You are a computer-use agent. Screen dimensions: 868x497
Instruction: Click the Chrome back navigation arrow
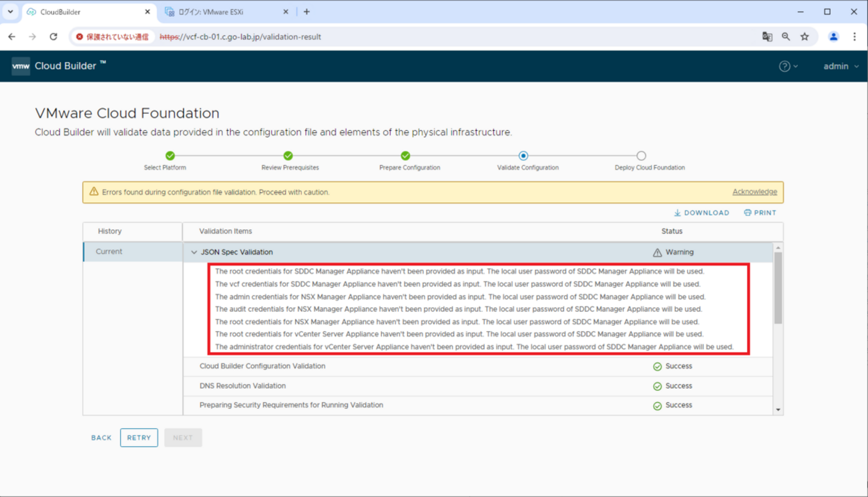tap(12, 37)
